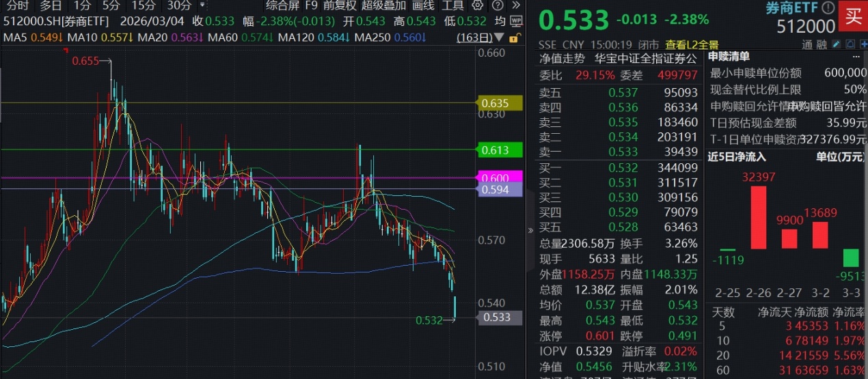Click the red 买 buy button
Viewport: 868px width, 379px height.
point(854,16)
